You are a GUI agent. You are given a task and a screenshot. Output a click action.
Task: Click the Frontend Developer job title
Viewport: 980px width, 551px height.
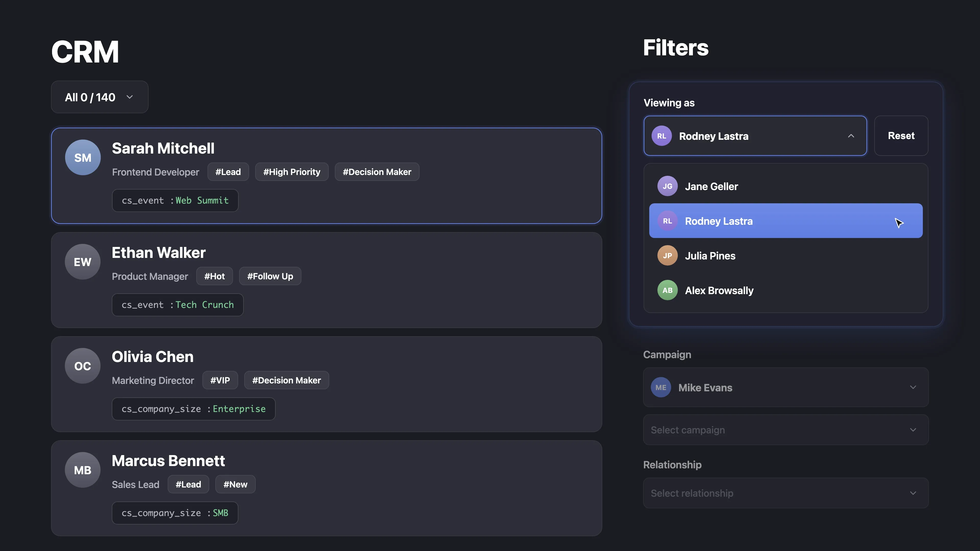point(156,172)
